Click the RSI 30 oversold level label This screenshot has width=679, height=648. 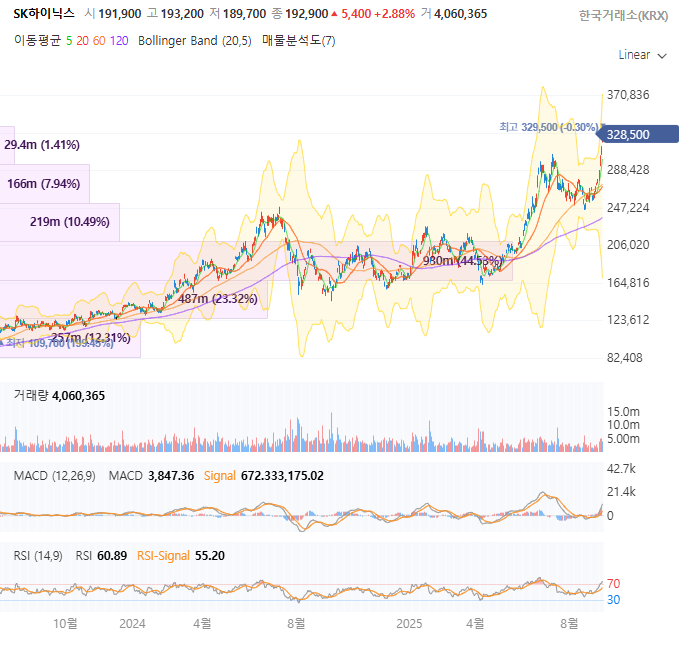pyautogui.click(x=613, y=600)
